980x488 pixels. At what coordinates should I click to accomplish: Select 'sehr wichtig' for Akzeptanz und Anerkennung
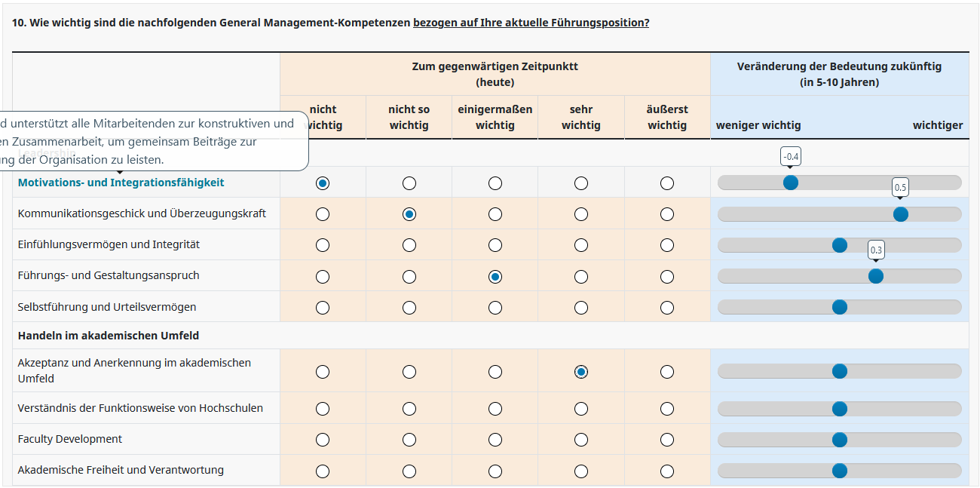(x=581, y=372)
